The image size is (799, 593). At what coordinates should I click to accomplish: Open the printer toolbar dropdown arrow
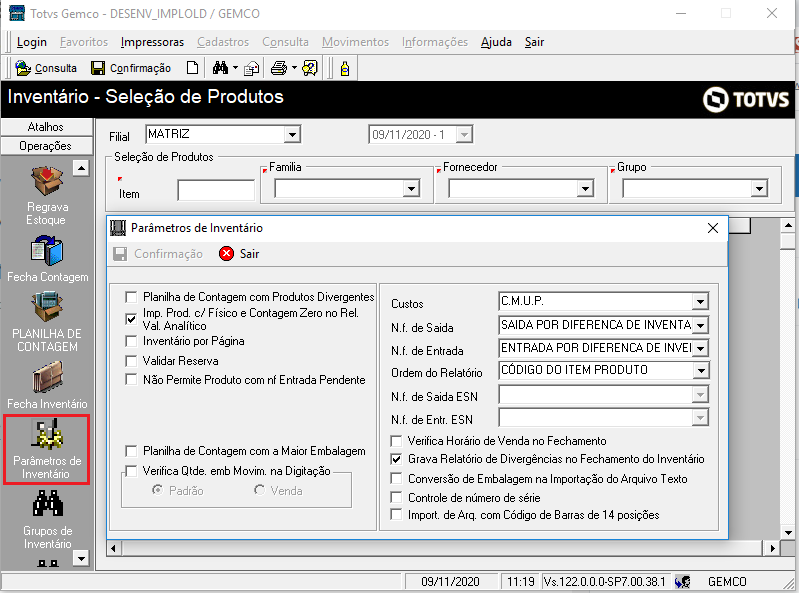(294, 68)
